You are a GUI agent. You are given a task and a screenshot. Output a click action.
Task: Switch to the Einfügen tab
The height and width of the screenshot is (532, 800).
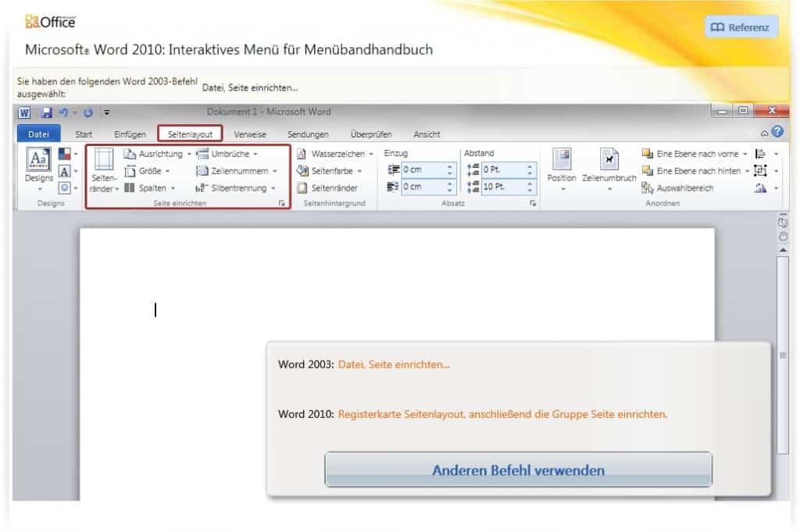pyautogui.click(x=130, y=134)
